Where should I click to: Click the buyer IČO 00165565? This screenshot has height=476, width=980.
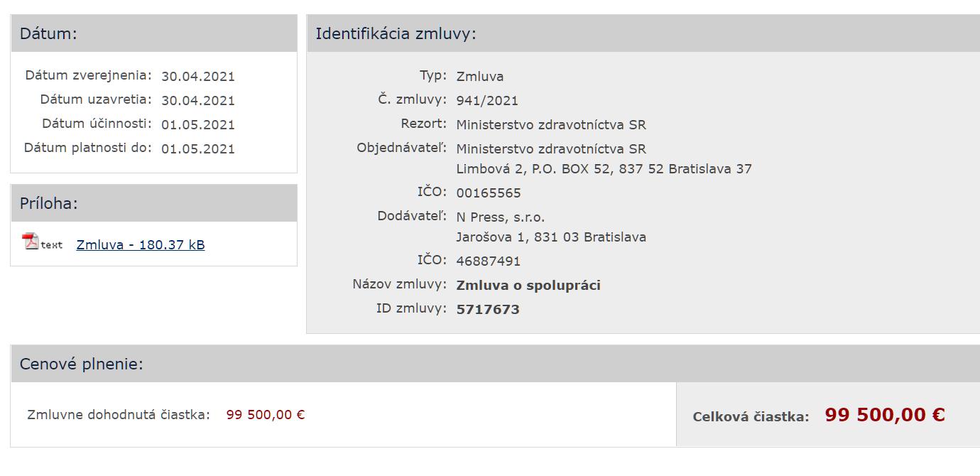coord(488,193)
